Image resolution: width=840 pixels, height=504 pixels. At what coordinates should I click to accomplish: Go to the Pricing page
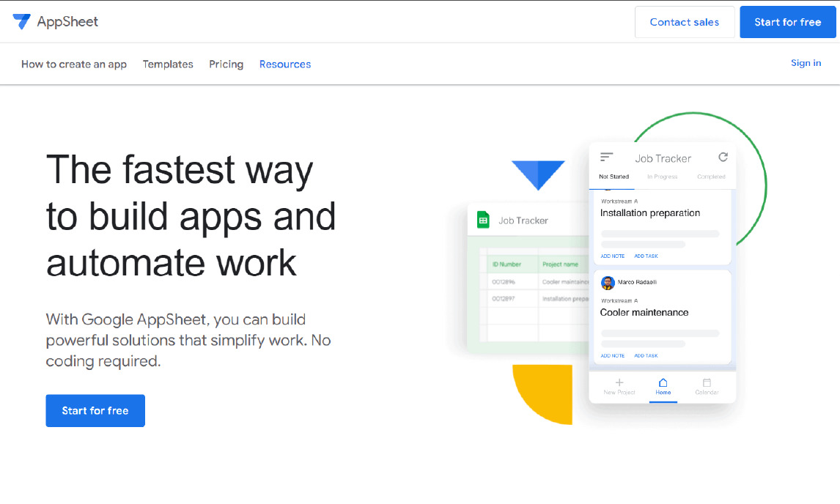click(226, 64)
